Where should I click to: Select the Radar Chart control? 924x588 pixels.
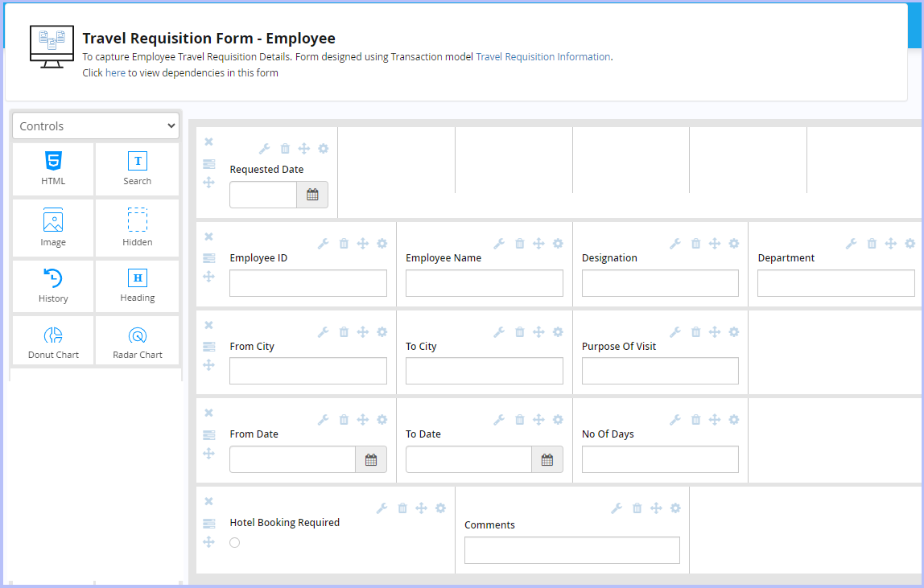(x=138, y=340)
